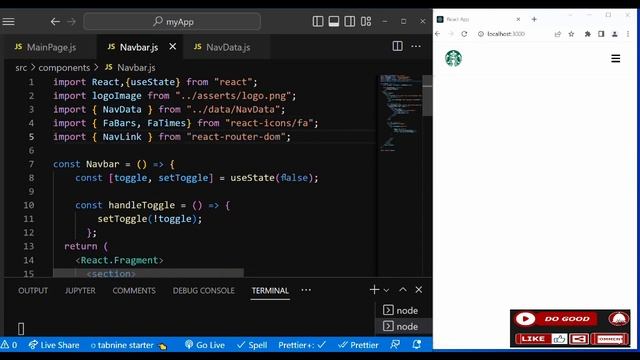Open the hamburger nav menu on the page
This screenshot has width=640, height=360.
[616, 58]
